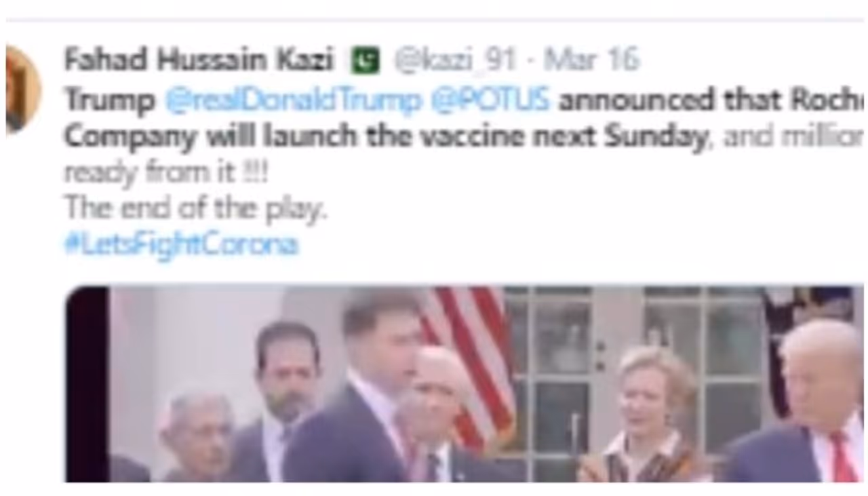The image size is (868, 496).
Task: Click the 'ready from it !!!' line
Action: click(x=167, y=173)
